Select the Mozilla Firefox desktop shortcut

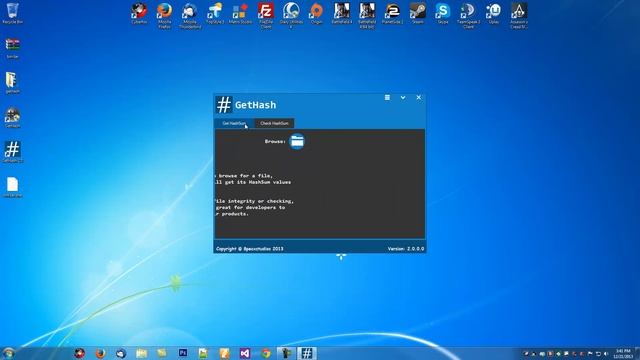pos(164,15)
